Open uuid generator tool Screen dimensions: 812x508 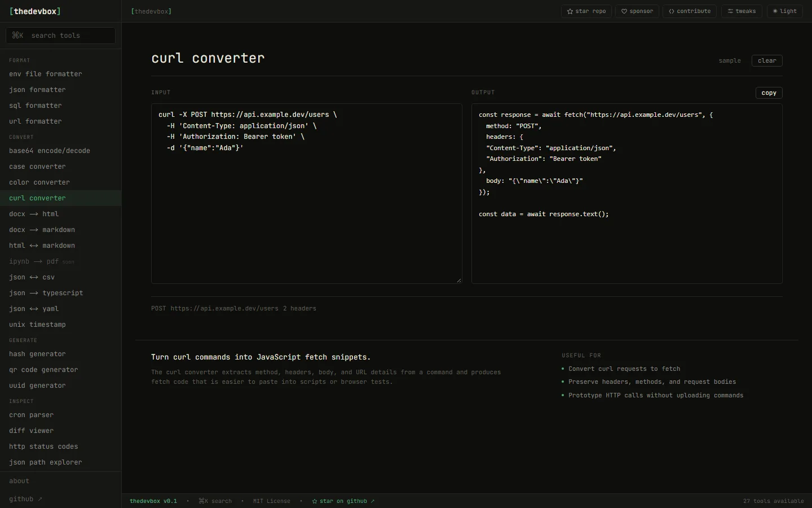[x=60, y=386]
